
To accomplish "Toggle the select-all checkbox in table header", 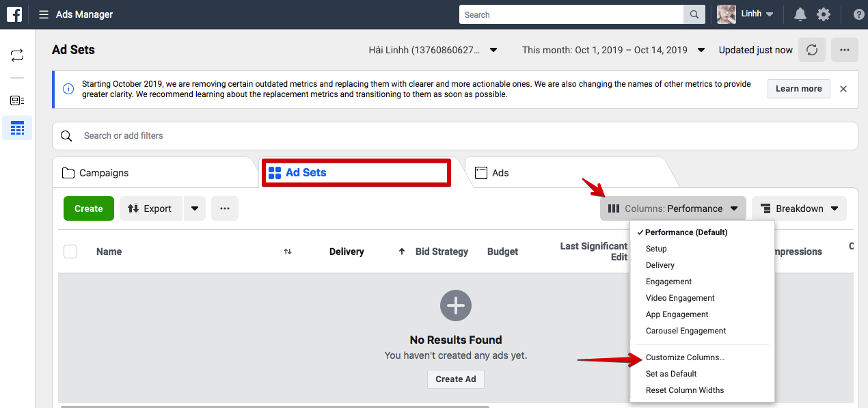I will (x=70, y=251).
